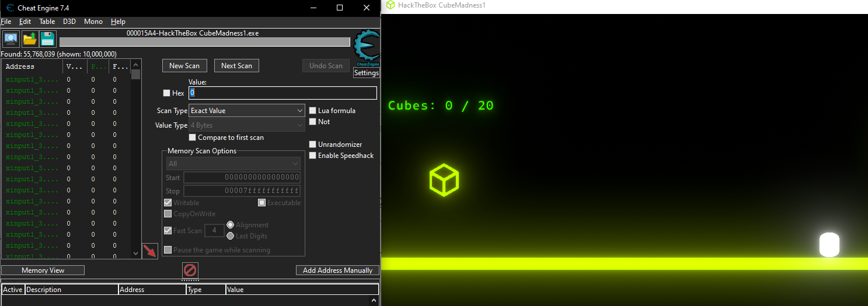Toggle the CopyOnWrite checkbox
Screen dimensions: 868x306
(168, 214)
